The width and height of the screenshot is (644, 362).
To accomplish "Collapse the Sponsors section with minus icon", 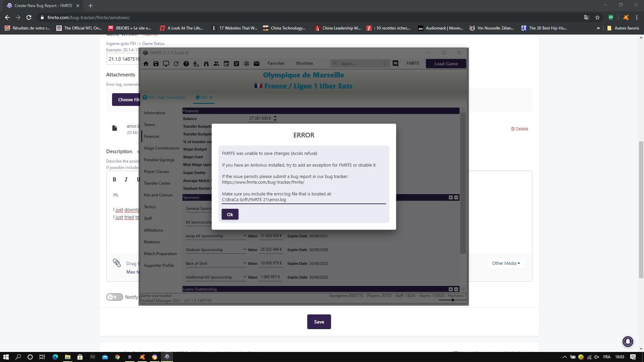I will tap(456, 197).
